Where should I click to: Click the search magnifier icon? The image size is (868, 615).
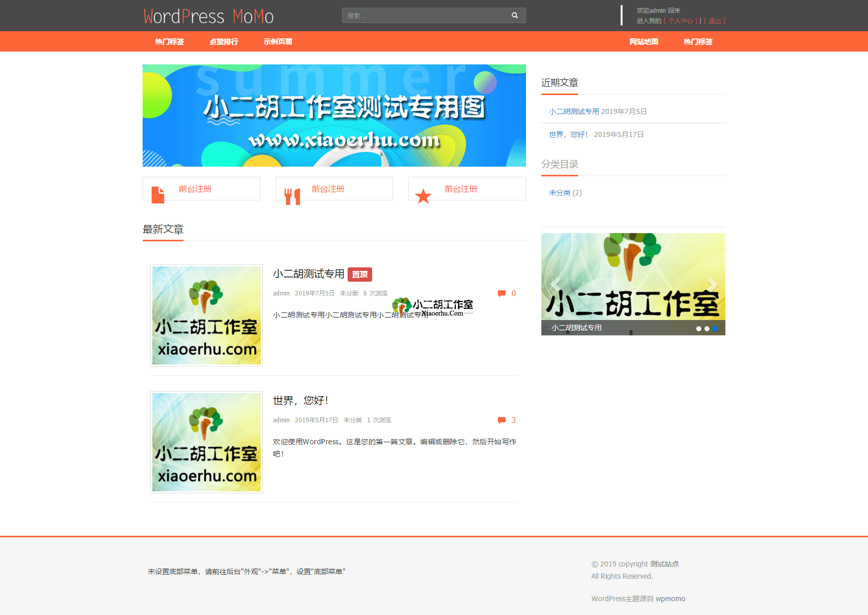point(515,15)
